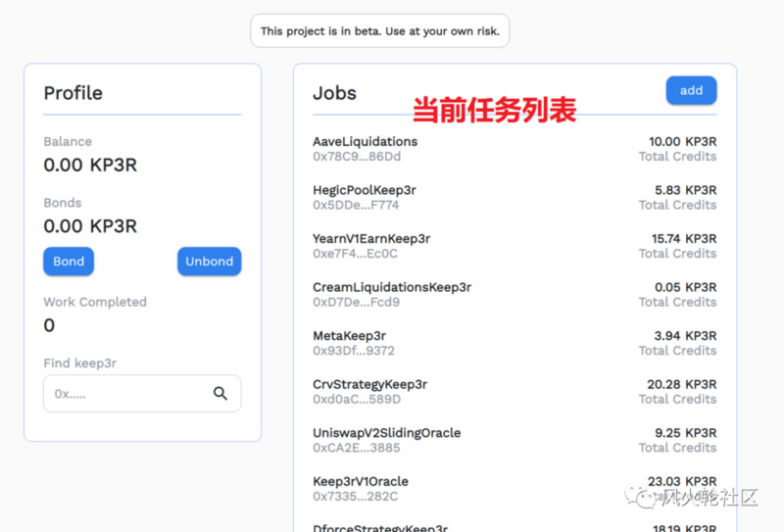Viewport: 784px width, 532px height.
Task: Focus the Find keep3r address input field
Action: click(x=142, y=394)
